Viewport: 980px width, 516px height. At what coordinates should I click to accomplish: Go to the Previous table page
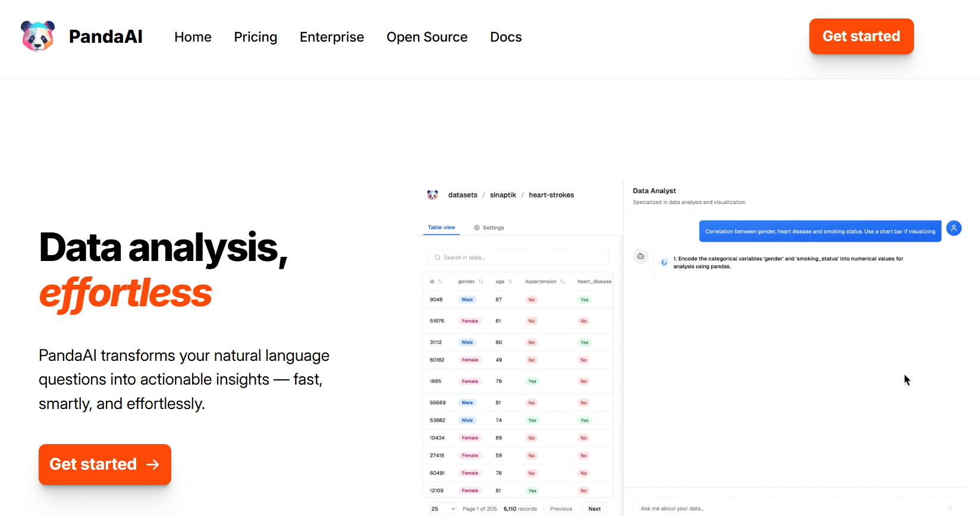click(x=561, y=509)
